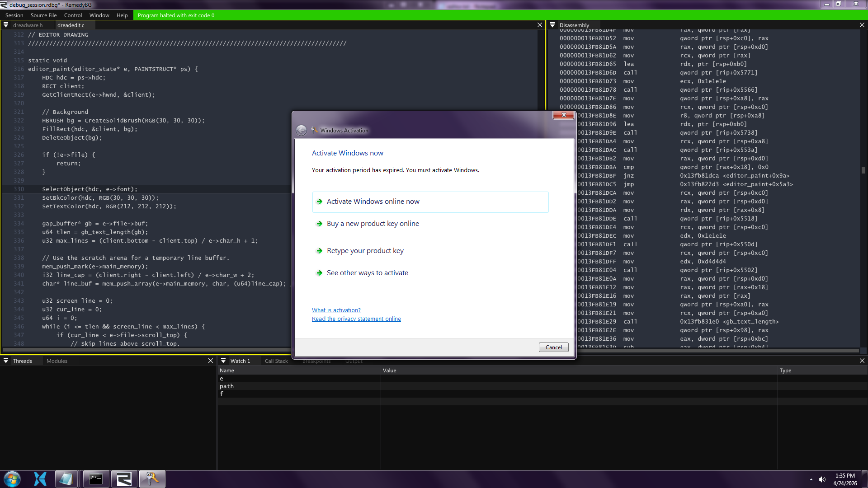Expand the Threads panel dropdown triangle
Image resolution: width=868 pixels, height=488 pixels.
coord(6,361)
